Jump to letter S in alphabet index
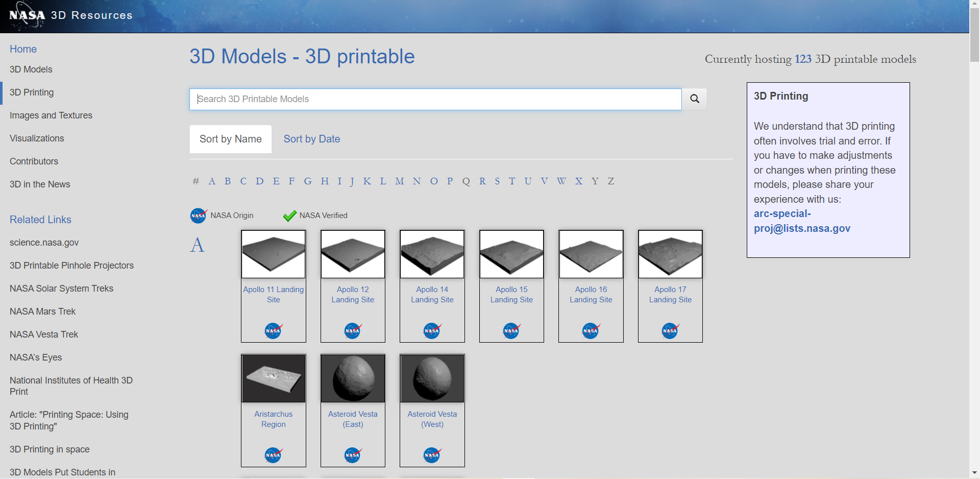 pos(497,181)
